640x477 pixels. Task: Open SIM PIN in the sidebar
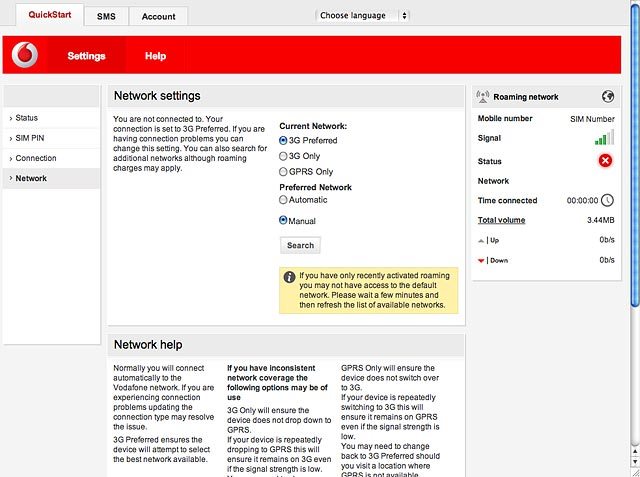(x=51, y=138)
